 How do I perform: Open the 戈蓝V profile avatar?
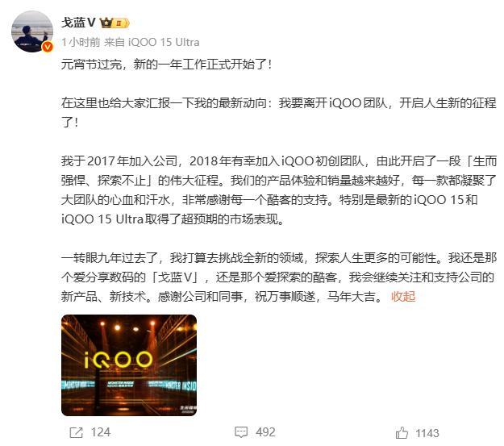pos(32,31)
